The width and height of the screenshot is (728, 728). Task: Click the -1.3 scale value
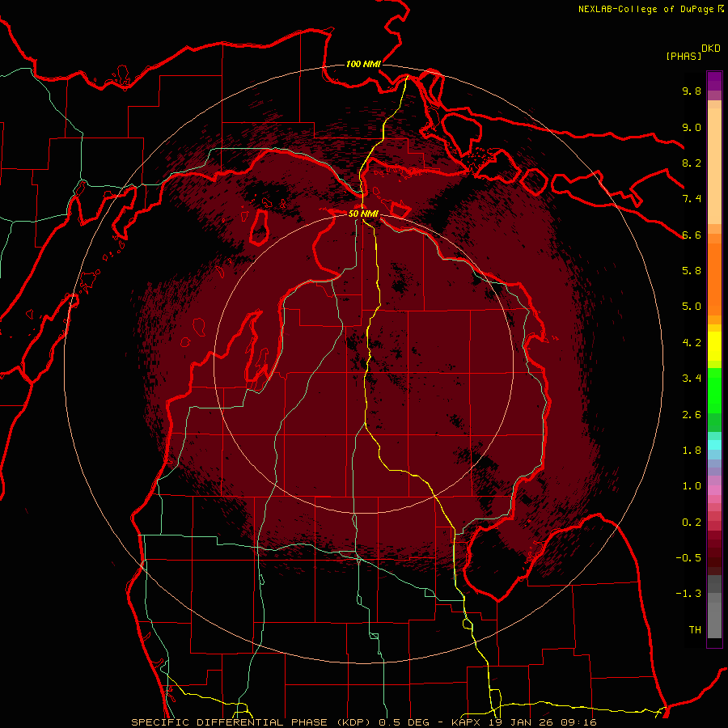[688, 594]
